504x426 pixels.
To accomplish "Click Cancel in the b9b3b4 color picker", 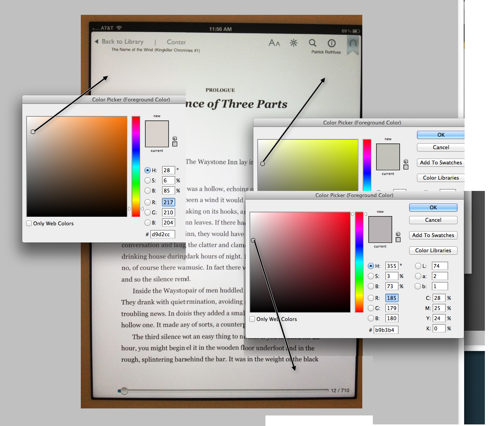I will tap(433, 220).
